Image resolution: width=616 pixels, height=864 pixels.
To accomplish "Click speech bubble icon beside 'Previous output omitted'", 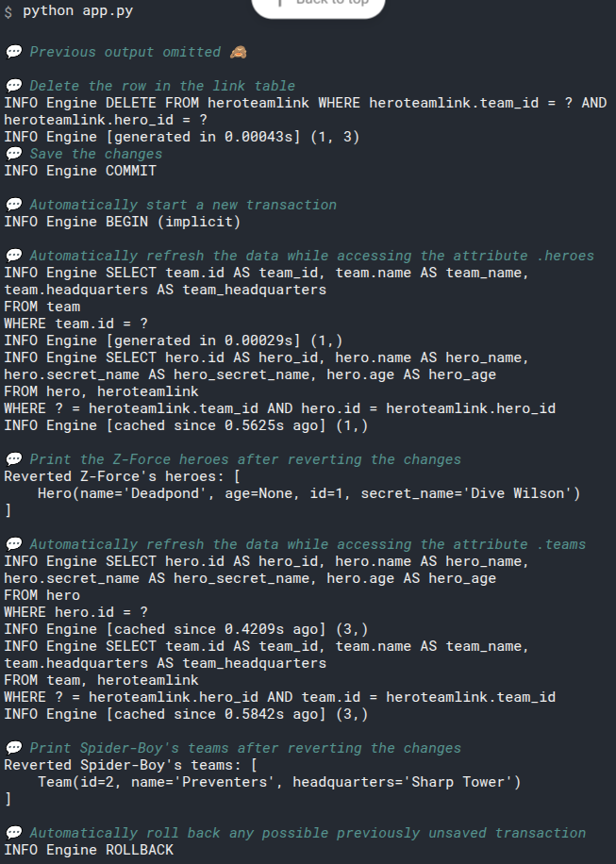I will [13, 52].
